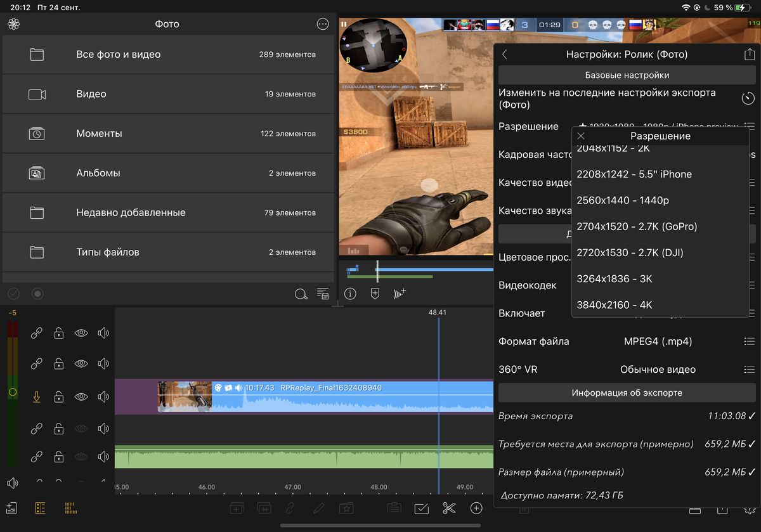The image size is (761, 532).
Task: Hide the main RPReplay track via eye icon
Action: coord(81,397)
